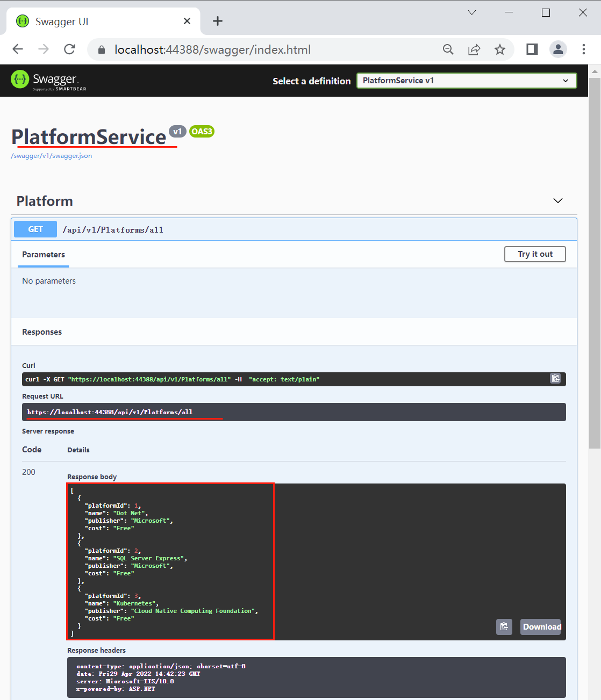Click the curl command text
The image size is (601, 700).
172,379
